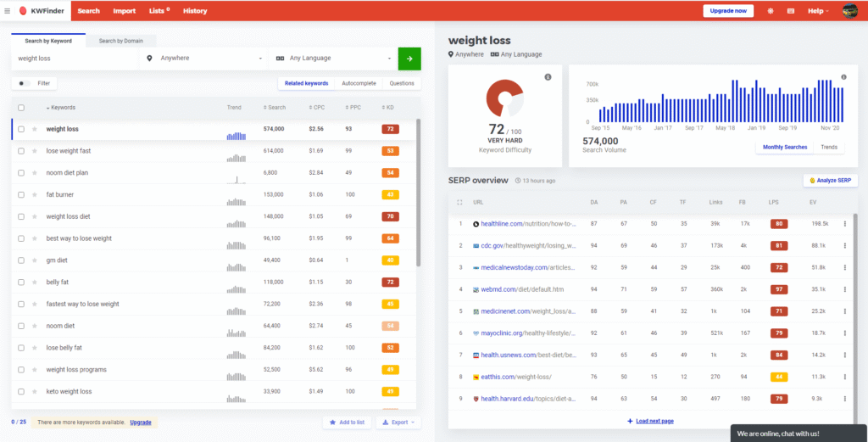
Task: Star the 'lose weight fast' keyword
Action: click(x=35, y=151)
